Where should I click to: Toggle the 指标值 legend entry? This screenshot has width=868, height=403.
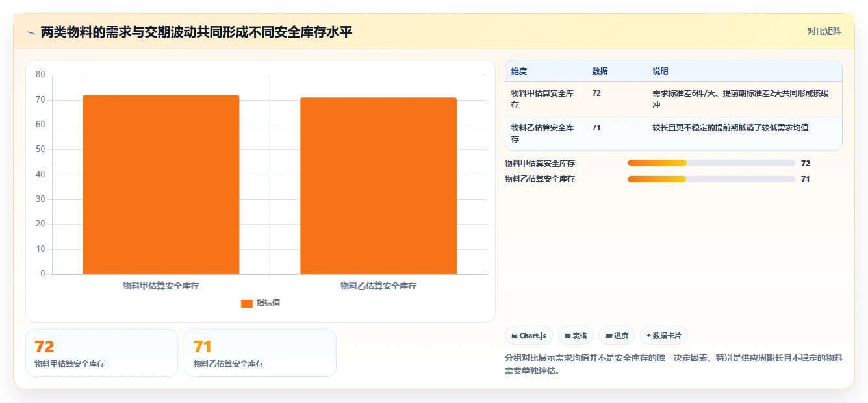click(x=261, y=303)
